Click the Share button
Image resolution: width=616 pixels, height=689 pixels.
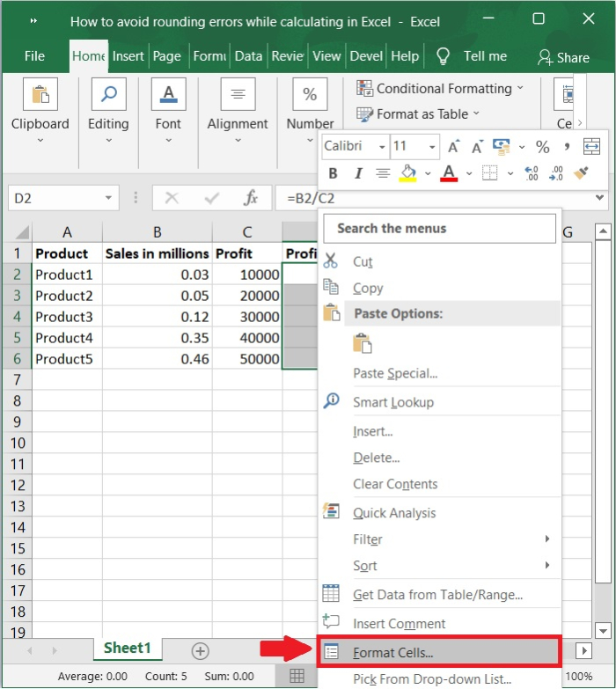563,57
